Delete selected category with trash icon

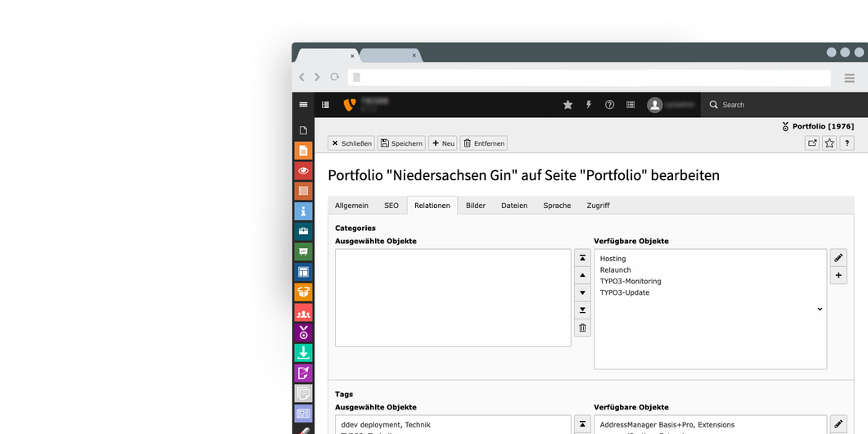coord(582,328)
